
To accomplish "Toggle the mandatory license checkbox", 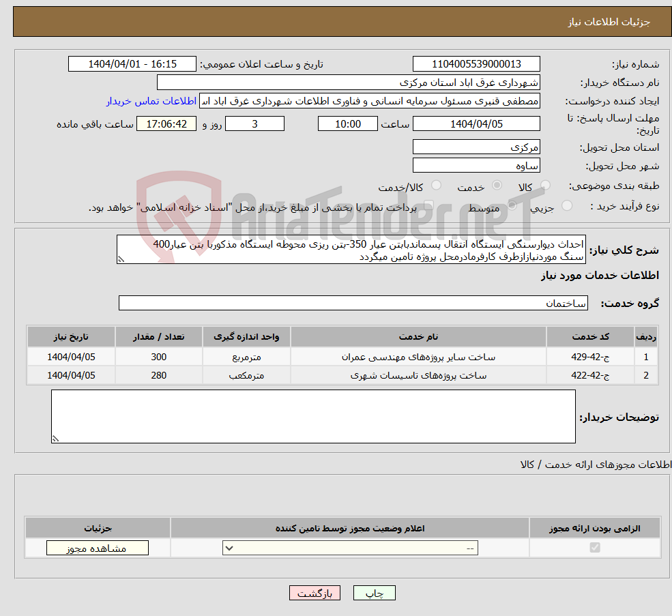I will tap(595, 547).
